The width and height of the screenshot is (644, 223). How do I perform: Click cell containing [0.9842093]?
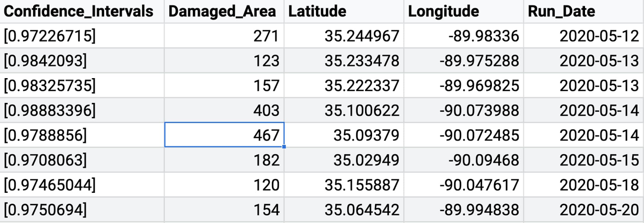82,60
